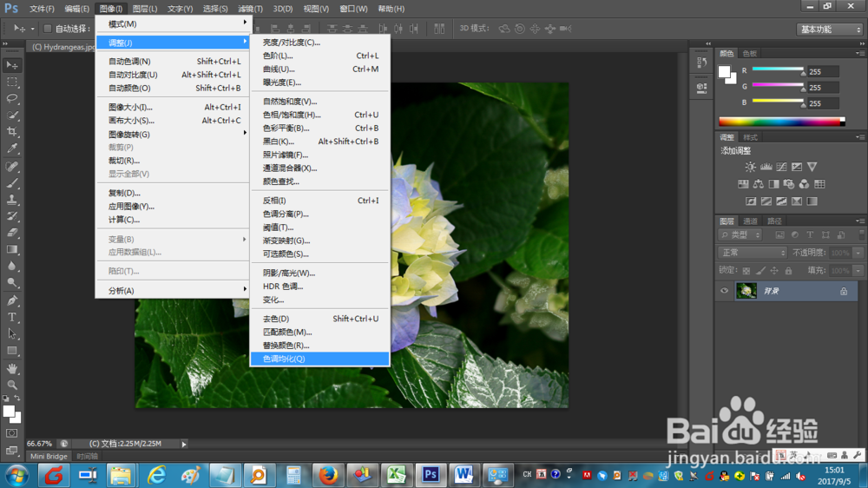The height and width of the screenshot is (488, 868).
Task: Open the 基本功能 workspace dropdown
Action: coord(830,30)
